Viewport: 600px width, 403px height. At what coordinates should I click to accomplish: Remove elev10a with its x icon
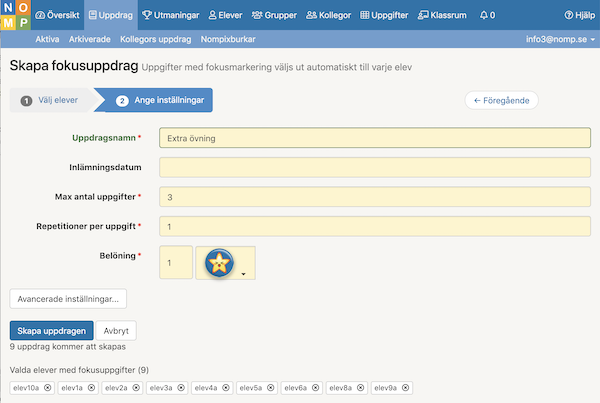click(47, 388)
